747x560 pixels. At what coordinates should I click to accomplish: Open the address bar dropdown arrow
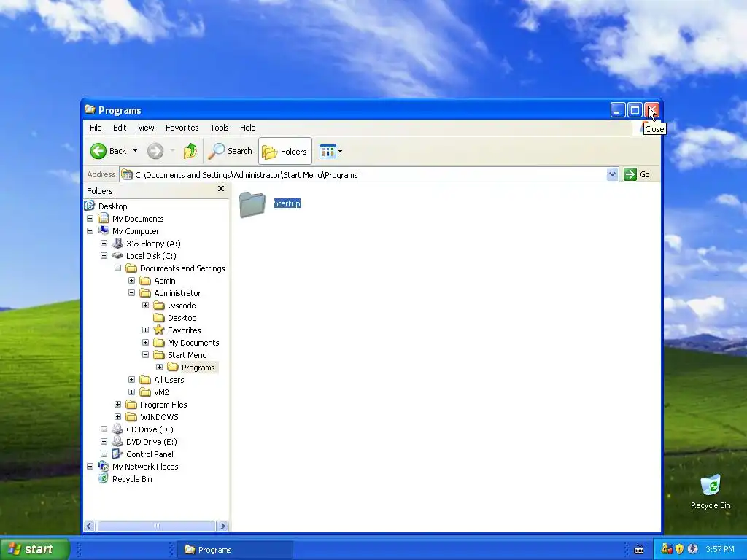(612, 175)
